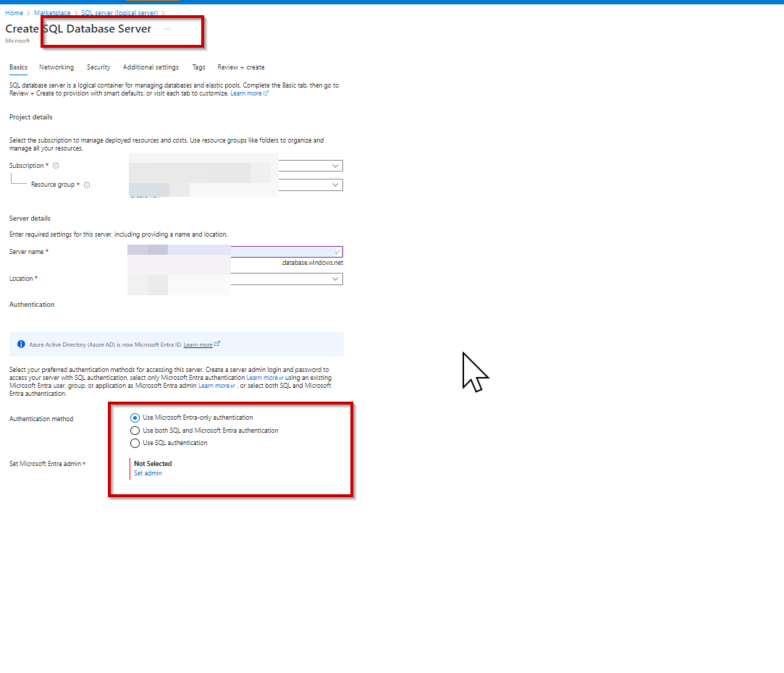This screenshot has width=784, height=673.
Task: Go to Home in the breadcrumb
Action: click(14, 12)
